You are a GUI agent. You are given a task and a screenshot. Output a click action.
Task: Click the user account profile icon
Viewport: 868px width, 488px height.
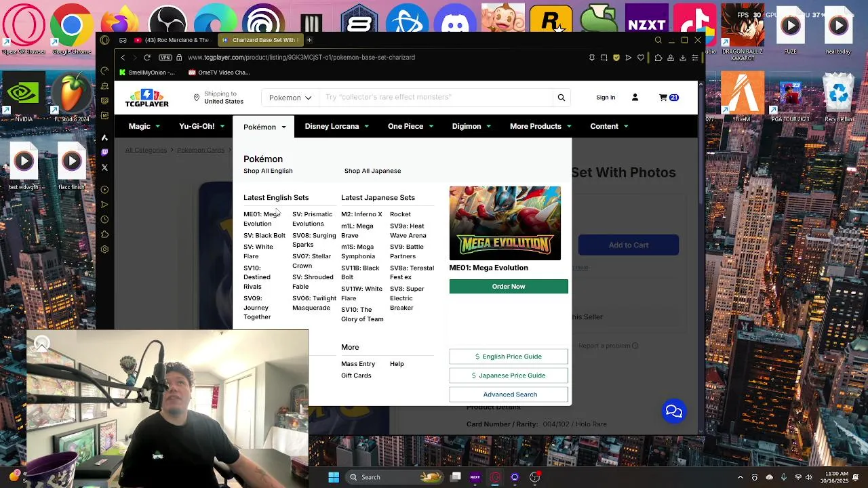pyautogui.click(x=635, y=98)
